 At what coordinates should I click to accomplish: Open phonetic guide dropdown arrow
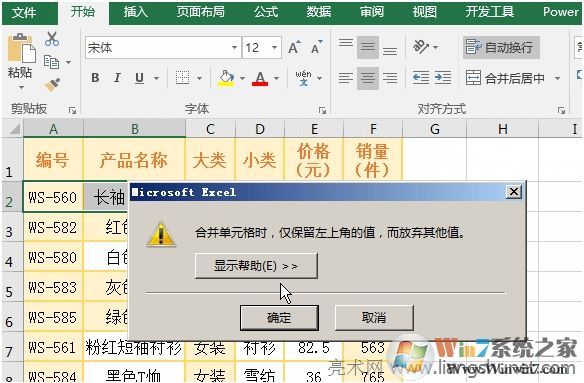click(x=320, y=78)
